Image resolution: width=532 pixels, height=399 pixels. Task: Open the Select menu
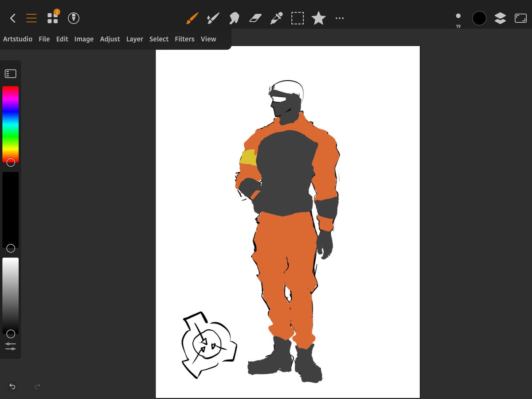[x=159, y=39]
